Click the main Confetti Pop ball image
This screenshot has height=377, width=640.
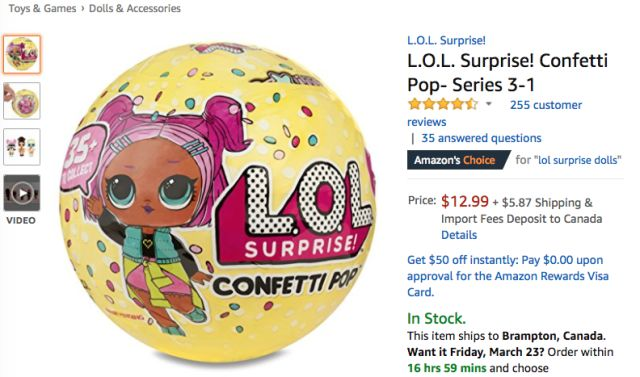point(218,203)
